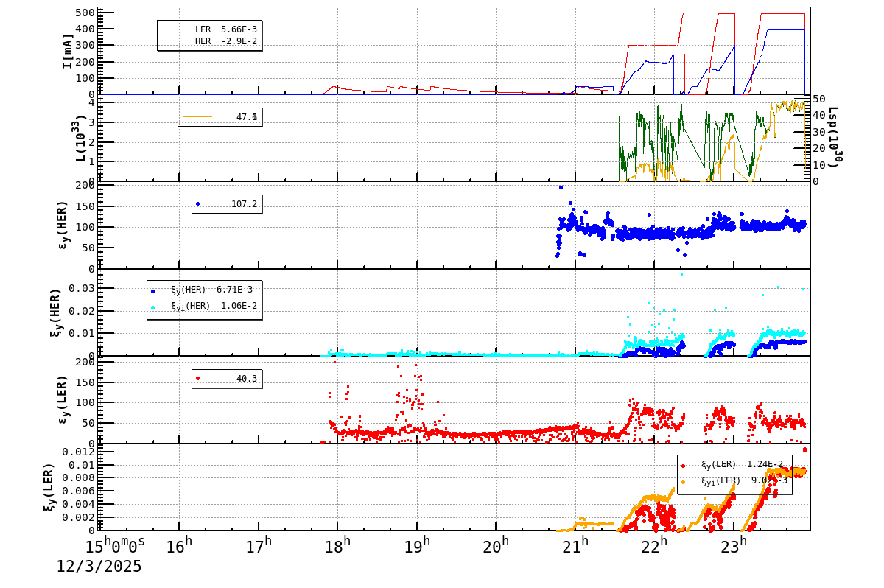The image size is (884, 588).
Task: Click the 16h time tick label
Action: pyautogui.click(x=179, y=546)
